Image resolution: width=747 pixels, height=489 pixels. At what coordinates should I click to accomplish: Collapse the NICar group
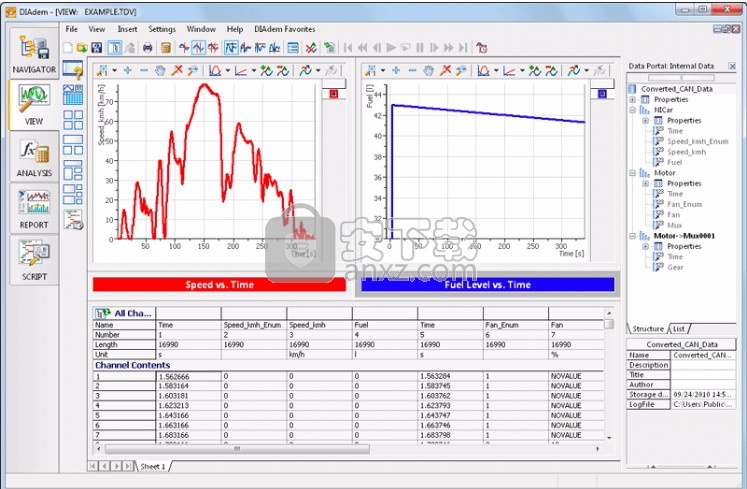633,110
